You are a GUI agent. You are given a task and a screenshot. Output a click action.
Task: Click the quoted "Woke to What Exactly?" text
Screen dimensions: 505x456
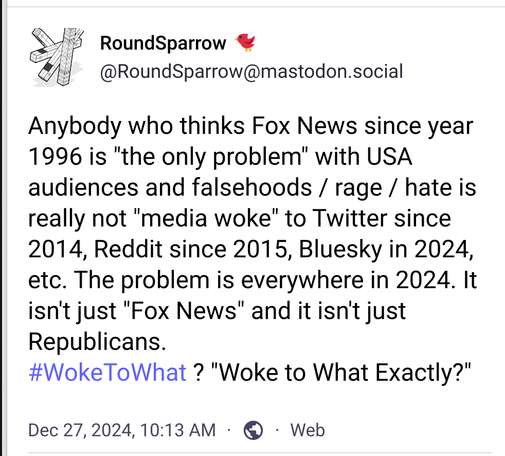point(341,372)
